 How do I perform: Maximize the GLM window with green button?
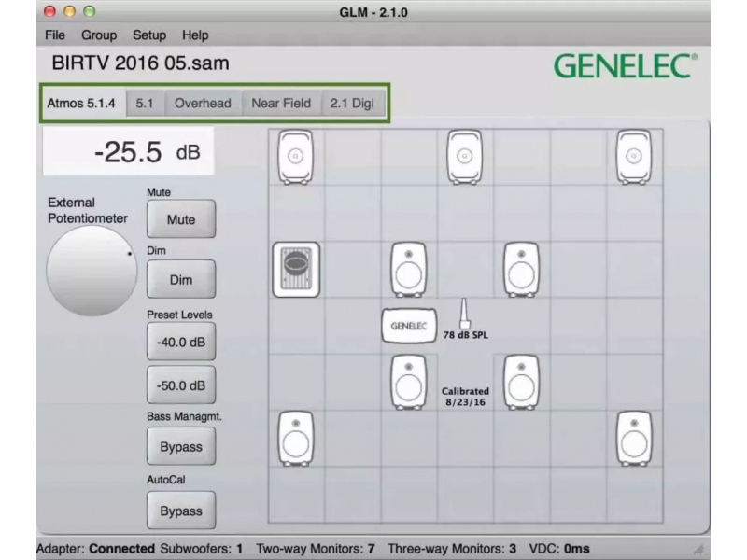tap(90, 11)
